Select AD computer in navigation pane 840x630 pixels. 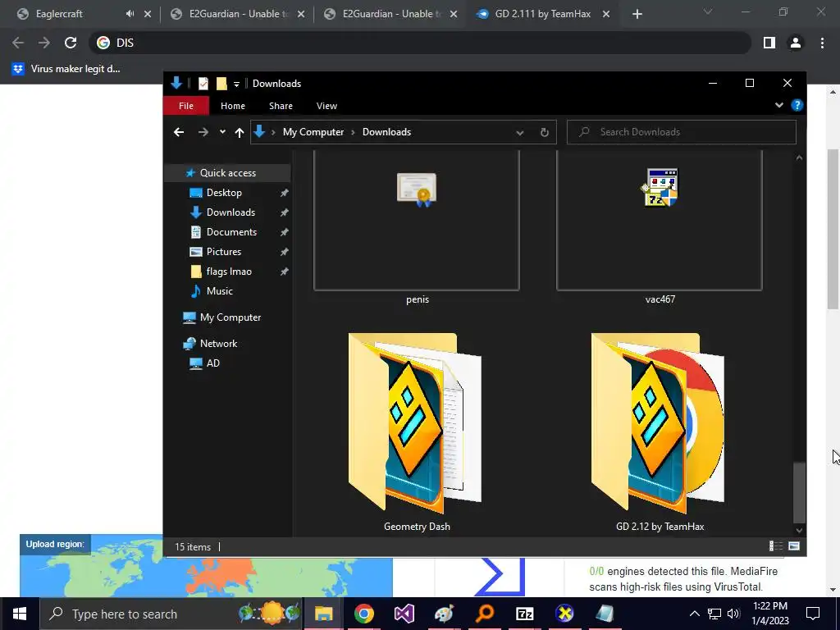click(x=212, y=363)
